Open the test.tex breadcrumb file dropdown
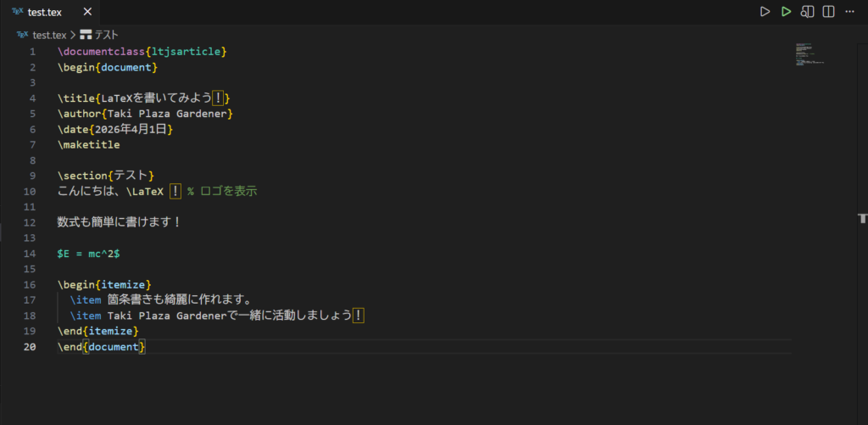This screenshot has height=425, width=868. tap(49, 35)
